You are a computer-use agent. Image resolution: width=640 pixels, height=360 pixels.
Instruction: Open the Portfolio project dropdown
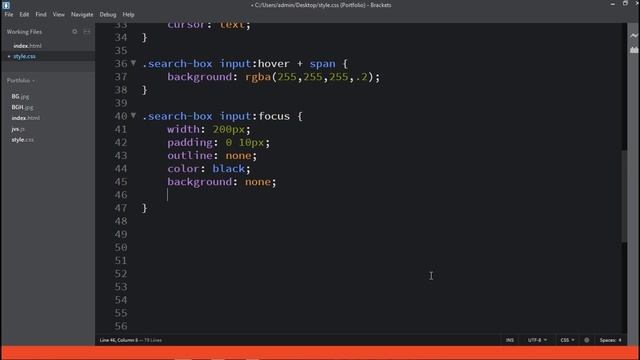point(20,80)
